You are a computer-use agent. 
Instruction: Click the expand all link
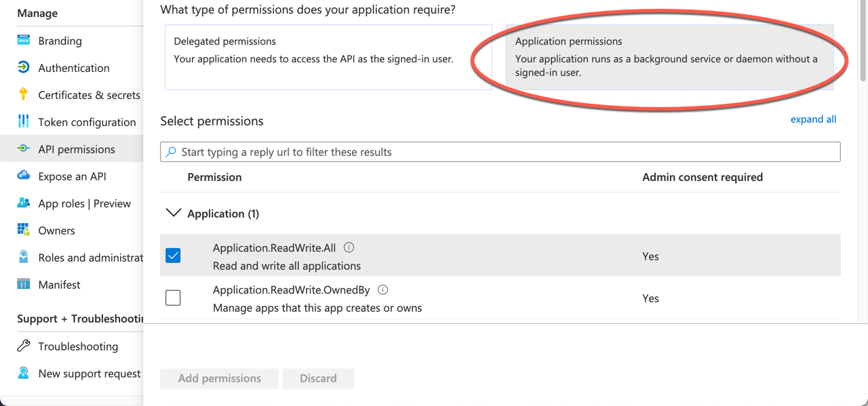pyautogui.click(x=813, y=119)
